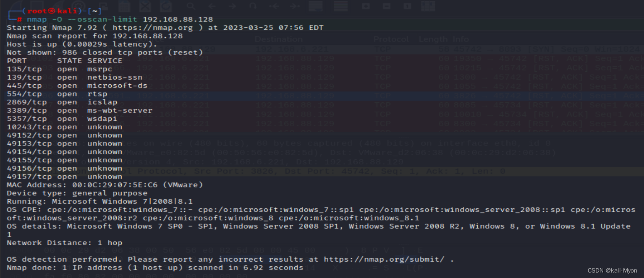Reload the capture file
Screen dimensions: 644x278
(166, 6)
